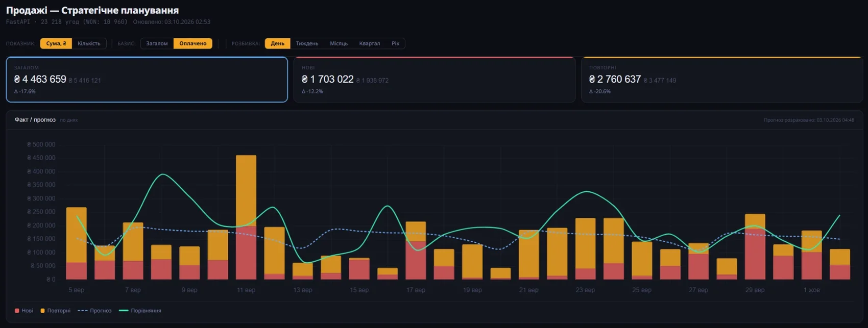The width and height of the screenshot is (868, 328).
Task: Click the ₴ 500 000 axis label
Action: click(x=41, y=145)
